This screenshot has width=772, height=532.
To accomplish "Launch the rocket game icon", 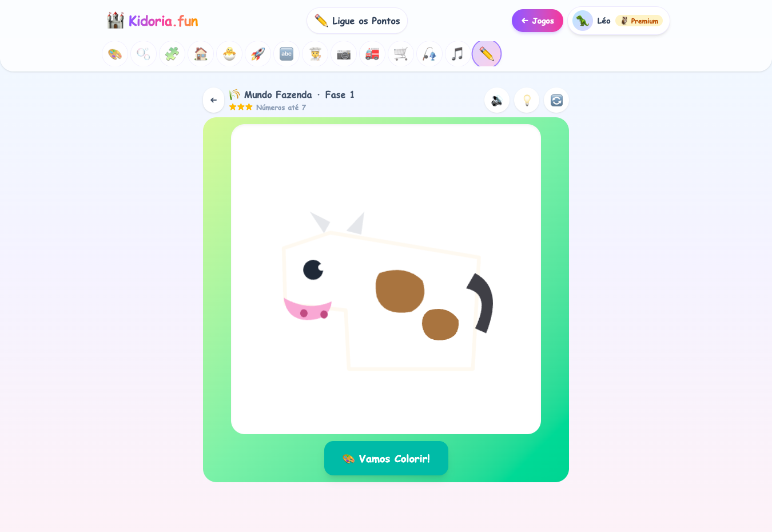I will pyautogui.click(x=258, y=54).
